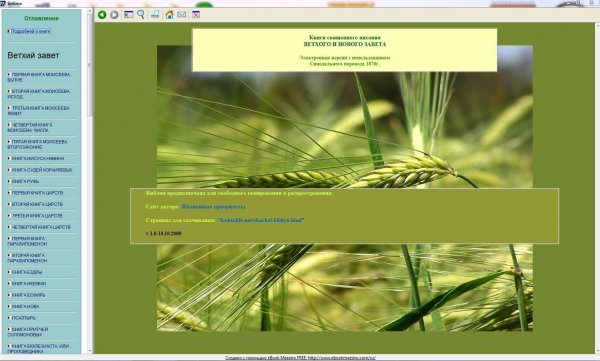Image resolution: width=600 pixels, height=361 pixels.
Task: Open 'Первая книга Моисеева. Бытие'
Action: [39, 77]
